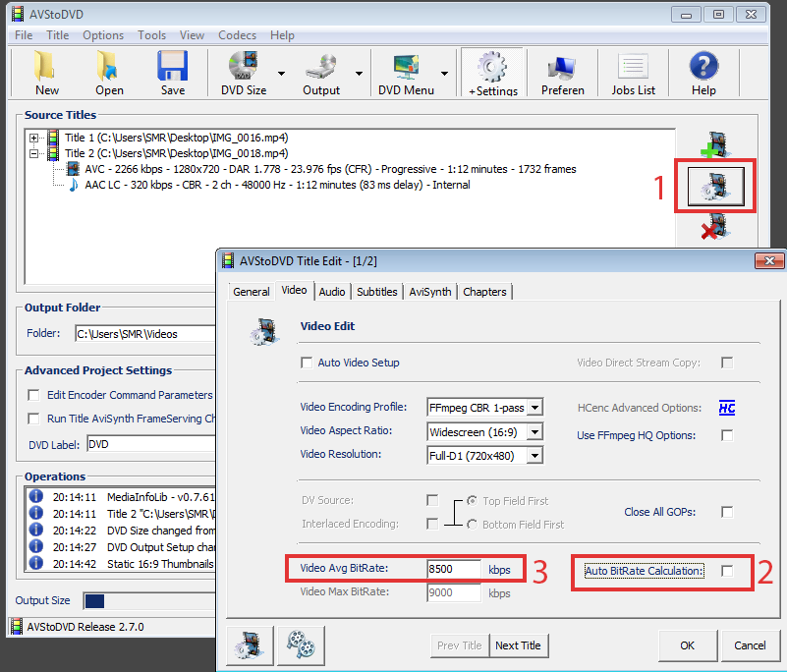Toggle the Close All GOPs checkbox
787x672 pixels.
coord(727,512)
